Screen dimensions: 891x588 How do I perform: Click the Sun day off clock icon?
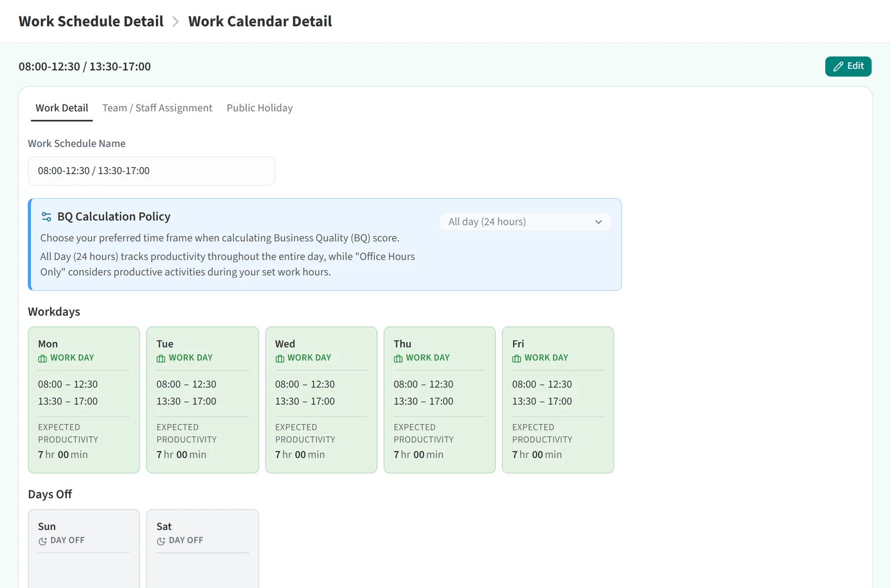coord(42,541)
